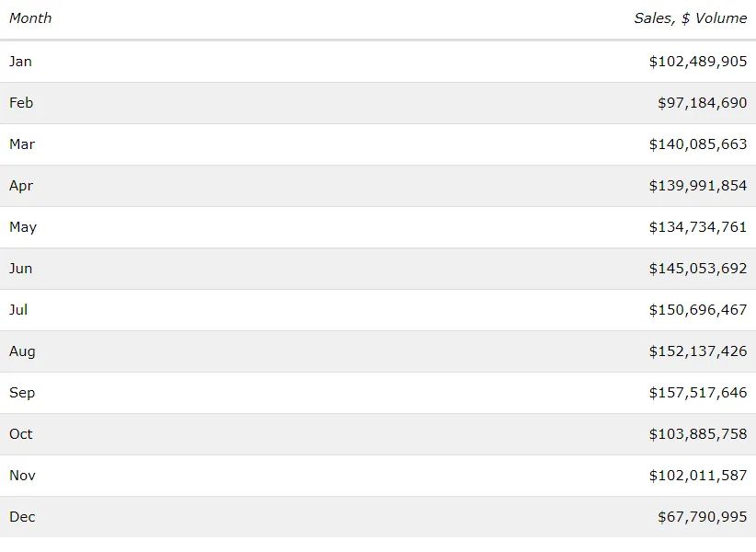Click the Oct row label
Image resolution: width=756 pixels, height=552 pixels.
click(20, 434)
